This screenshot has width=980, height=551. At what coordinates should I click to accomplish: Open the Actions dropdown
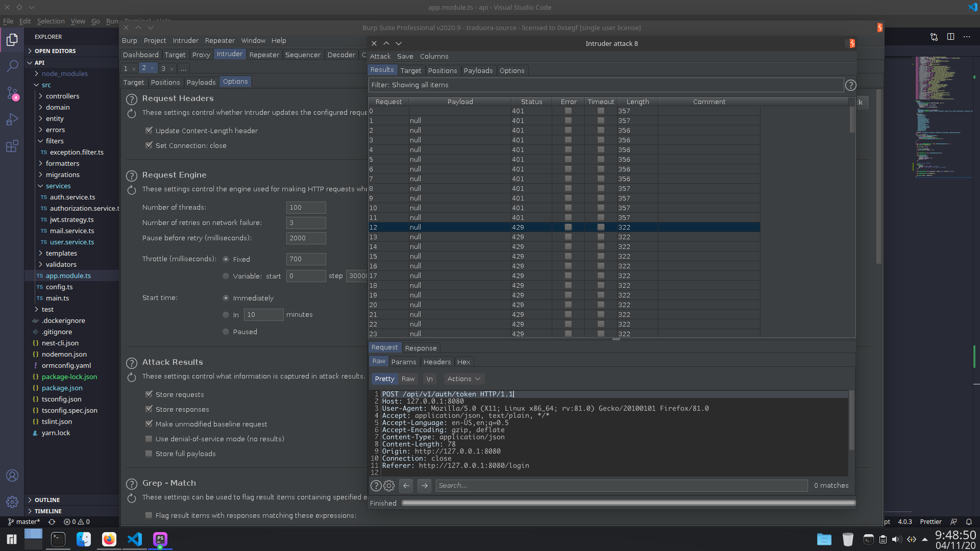[463, 379]
